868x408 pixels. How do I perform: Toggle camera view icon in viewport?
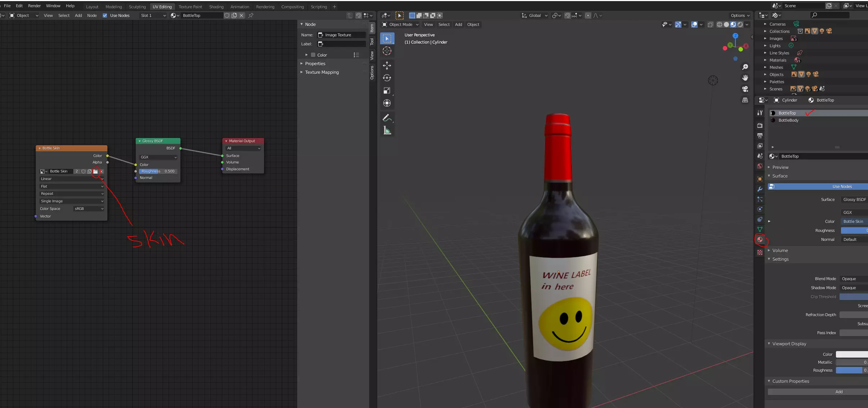tap(745, 89)
